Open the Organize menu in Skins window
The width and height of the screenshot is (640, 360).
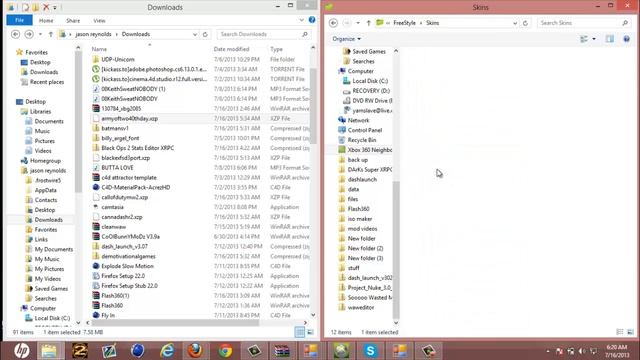(x=347, y=39)
